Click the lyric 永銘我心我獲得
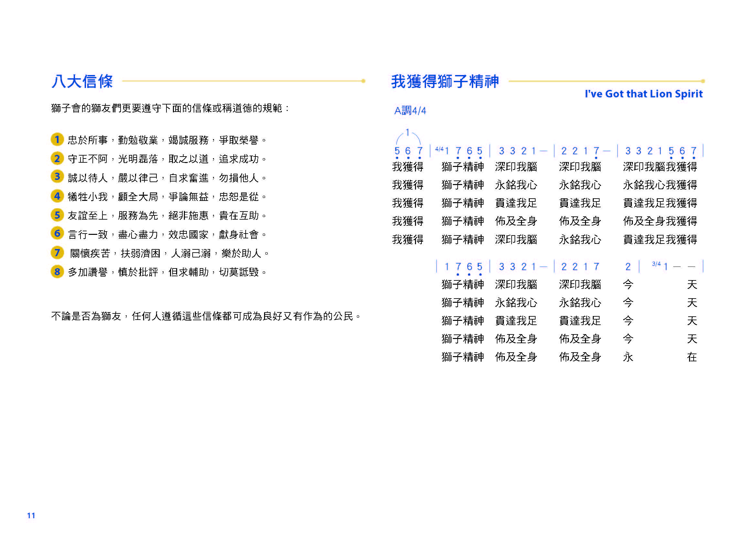 (660, 185)
